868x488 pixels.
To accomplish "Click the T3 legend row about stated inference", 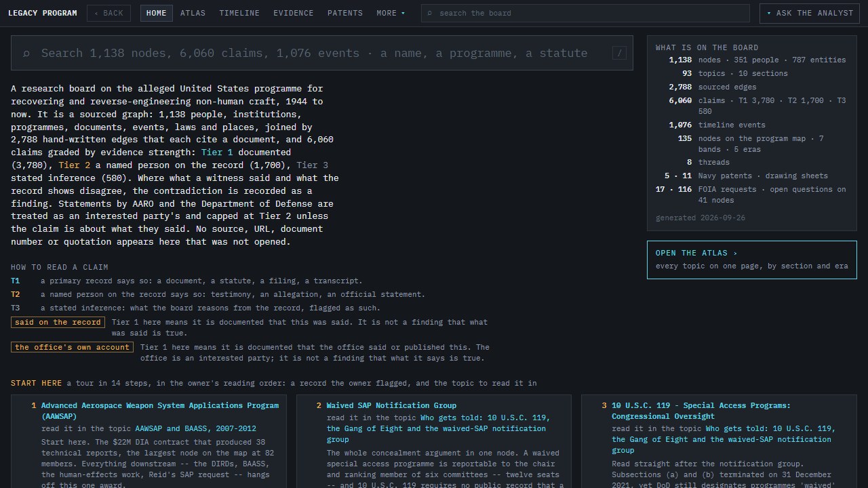I will 195,308.
